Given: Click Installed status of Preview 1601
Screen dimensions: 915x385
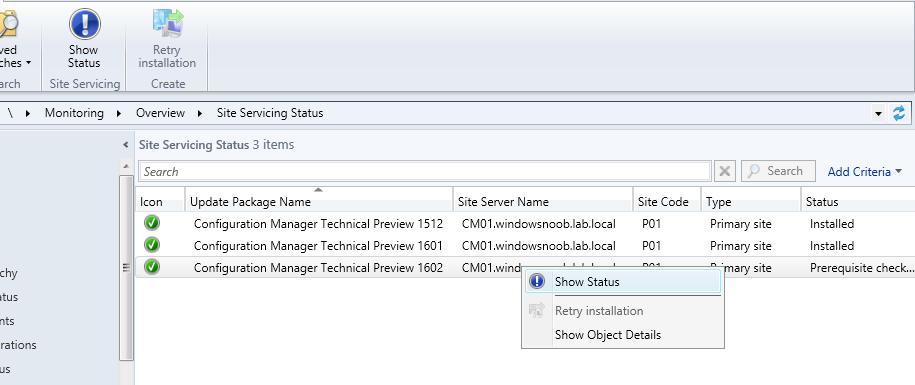Looking at the screenshot, I should pos(832,246).
